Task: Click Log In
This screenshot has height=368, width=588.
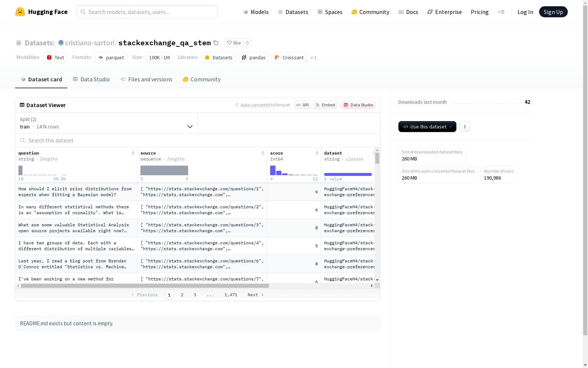Action: pyautogui.click(x=525, y=12)
